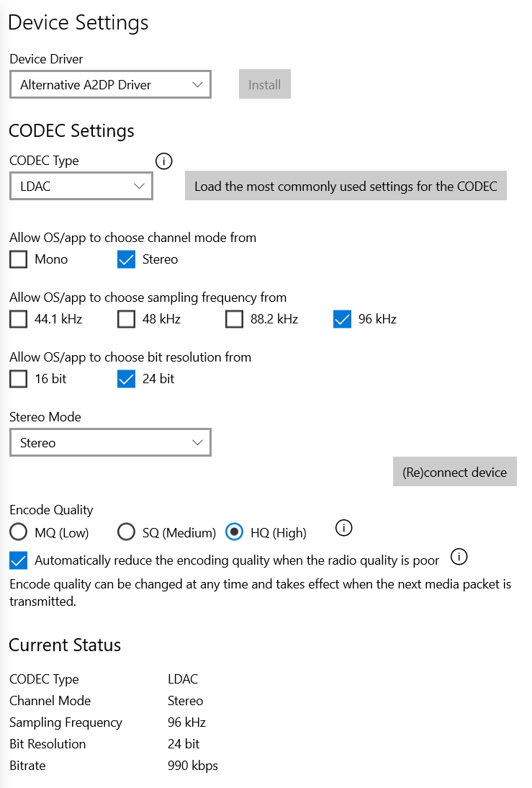Expand the CODEC Type LDAC dropdown

(x=81, y=187)
